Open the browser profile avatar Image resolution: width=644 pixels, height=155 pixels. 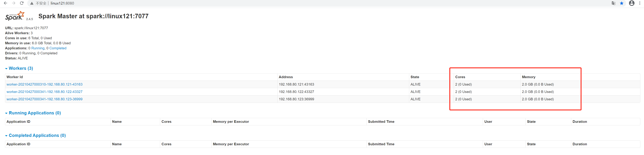click(x=632, y=3)
